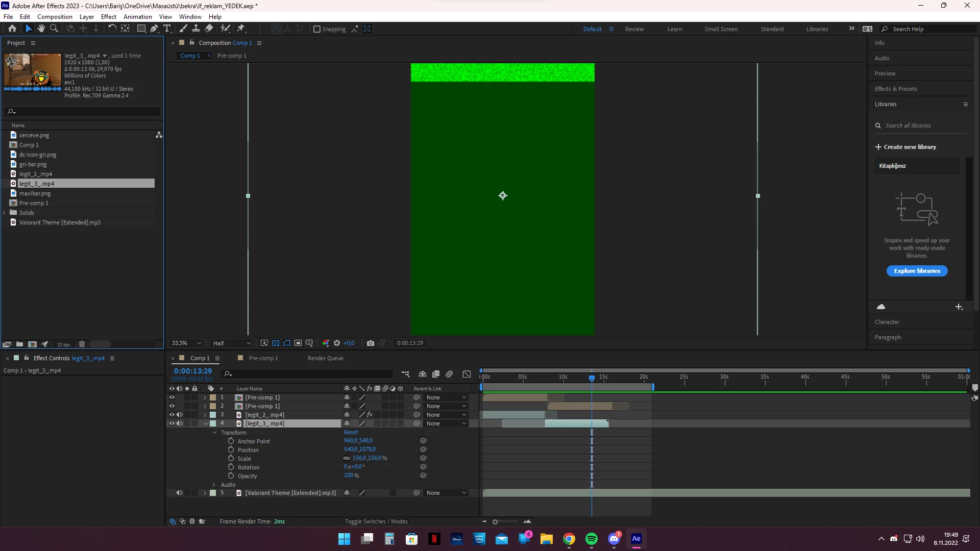Enable the Snapping checkbox

pyautogui.click(x=317, y=29)
